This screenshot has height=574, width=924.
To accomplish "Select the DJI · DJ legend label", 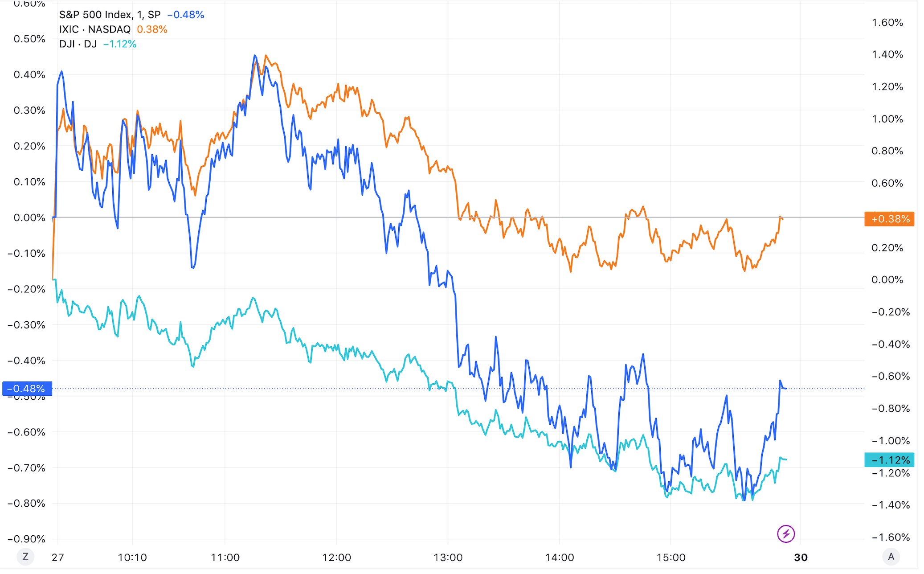I will [x=78, y=44].
